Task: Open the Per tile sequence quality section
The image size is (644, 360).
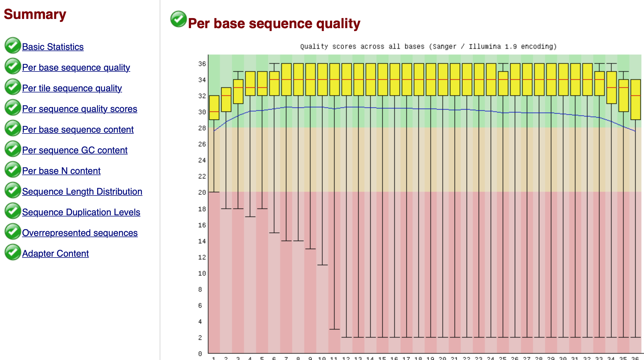Action: click(72, 88)
